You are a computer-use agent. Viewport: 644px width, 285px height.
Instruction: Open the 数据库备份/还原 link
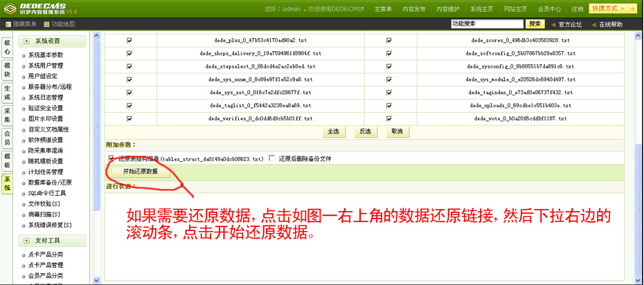pos(50,183)
